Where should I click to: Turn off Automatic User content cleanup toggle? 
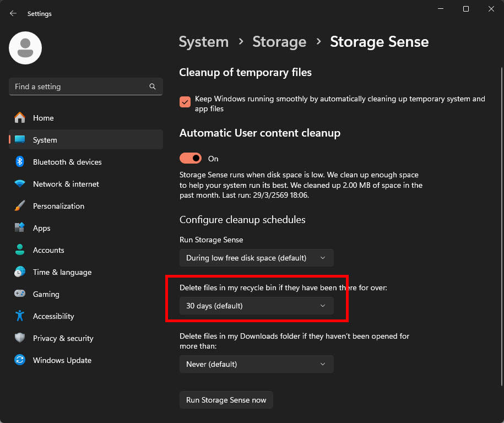click(x=191, y=158)
